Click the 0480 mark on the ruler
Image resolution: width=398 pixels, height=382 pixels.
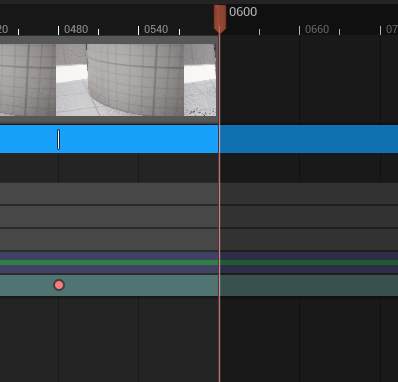coord(76,30)
